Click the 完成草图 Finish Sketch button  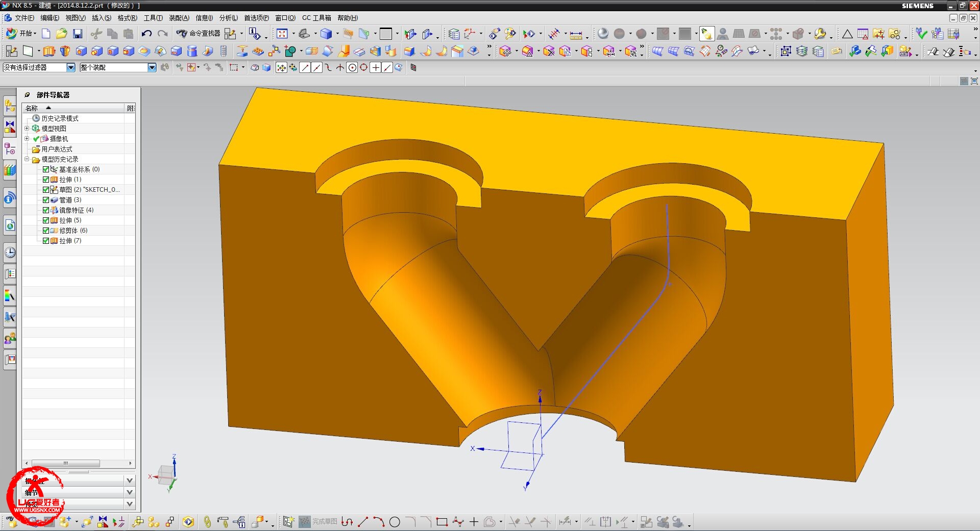[x=318, y=522]
